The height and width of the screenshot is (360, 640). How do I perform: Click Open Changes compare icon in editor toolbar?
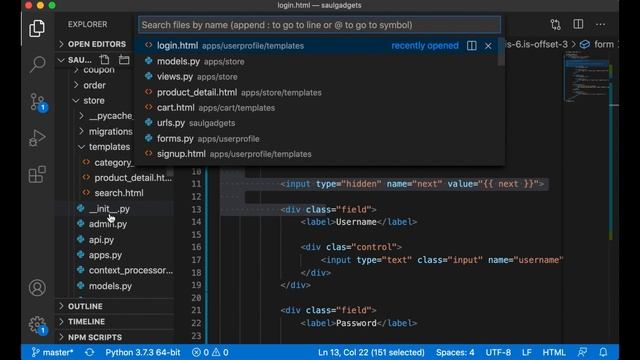pyautogui.click(x=556, y=24)
